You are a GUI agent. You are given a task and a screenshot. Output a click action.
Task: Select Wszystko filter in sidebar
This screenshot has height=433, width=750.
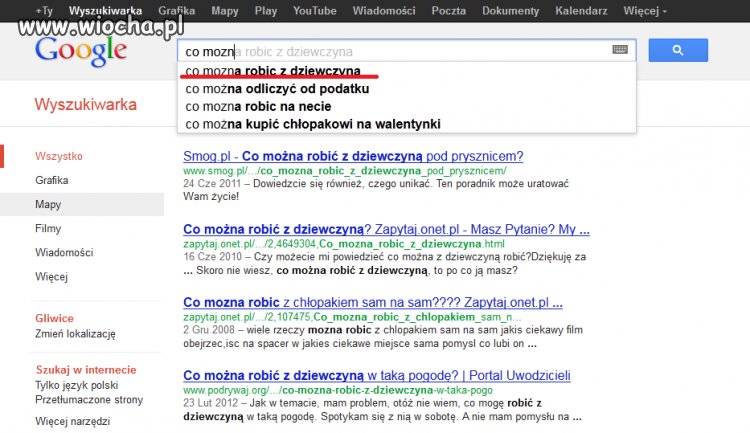click(58, 156)
